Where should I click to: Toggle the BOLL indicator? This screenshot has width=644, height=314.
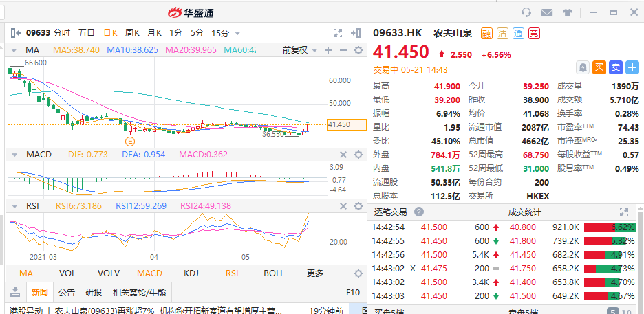coord(274,273)
